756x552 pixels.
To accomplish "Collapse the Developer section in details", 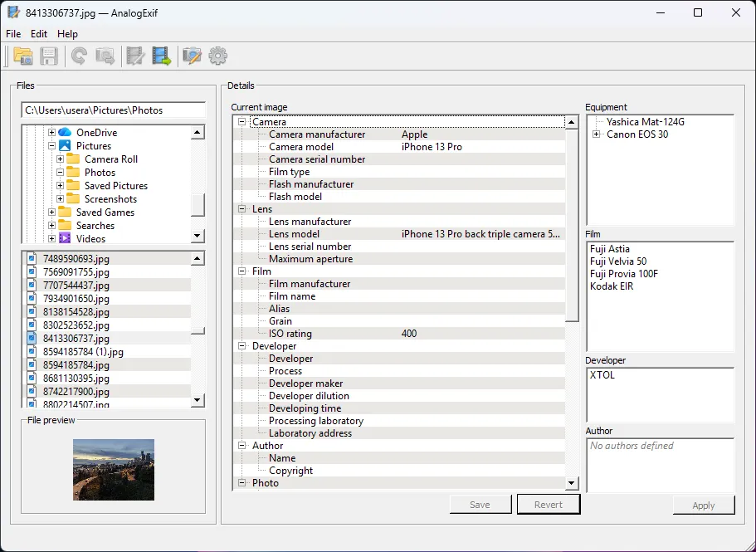I will click(242, 346).
